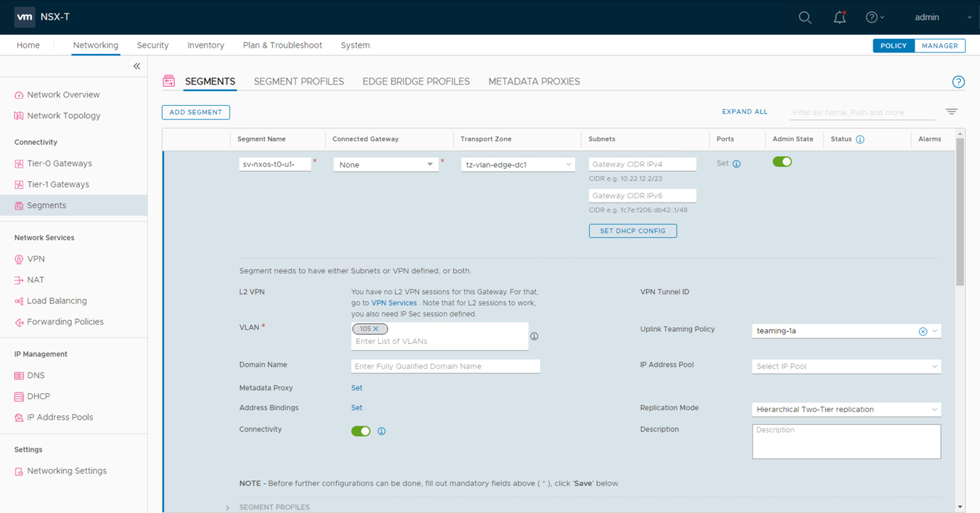The width and height of the screenshot is (980, 513).
Task: Click the Add Segment button
Action: (x=195, y=112)
